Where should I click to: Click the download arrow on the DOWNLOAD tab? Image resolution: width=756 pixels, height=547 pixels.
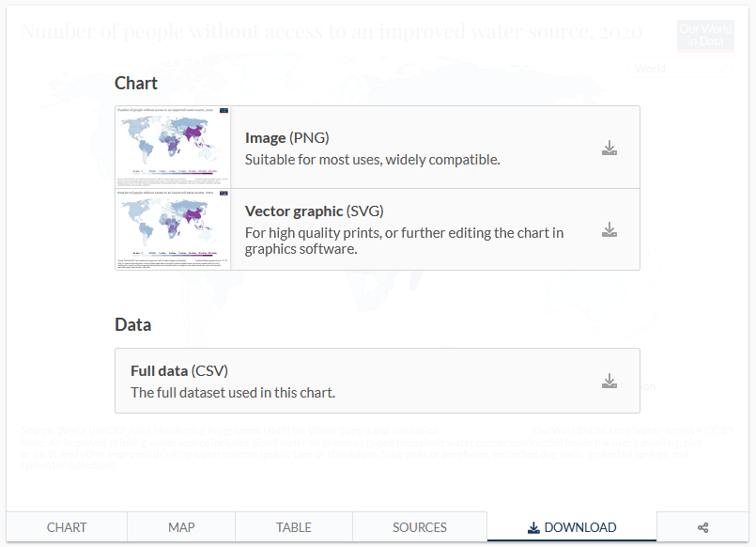[x=534, y=526]
